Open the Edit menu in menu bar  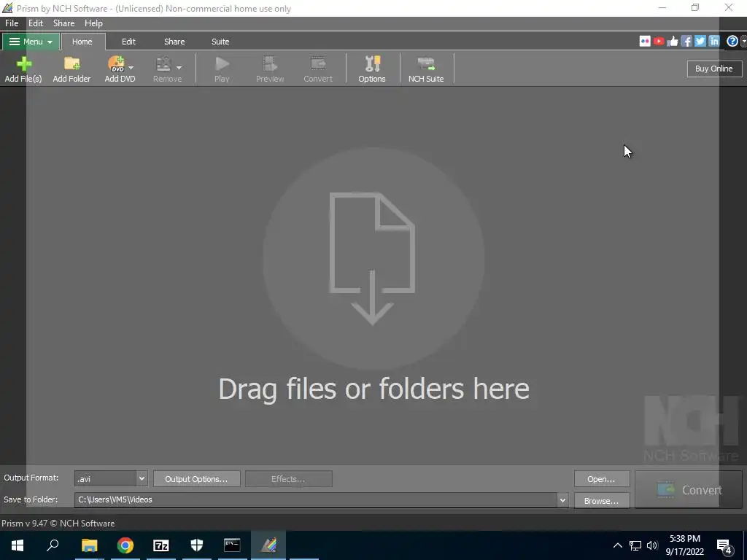coord(36,23)
